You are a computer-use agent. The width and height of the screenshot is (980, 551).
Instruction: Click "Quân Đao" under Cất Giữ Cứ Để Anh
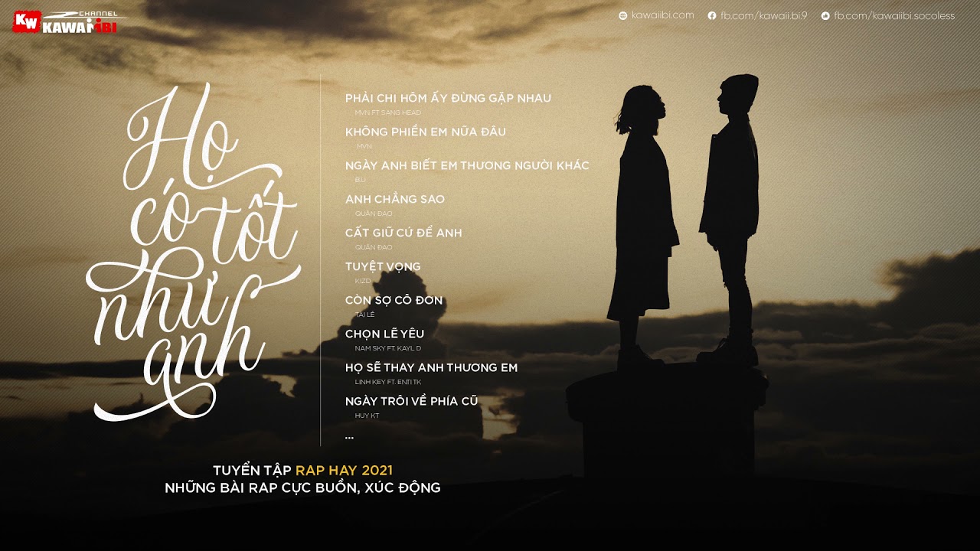[x=374, y=247]
